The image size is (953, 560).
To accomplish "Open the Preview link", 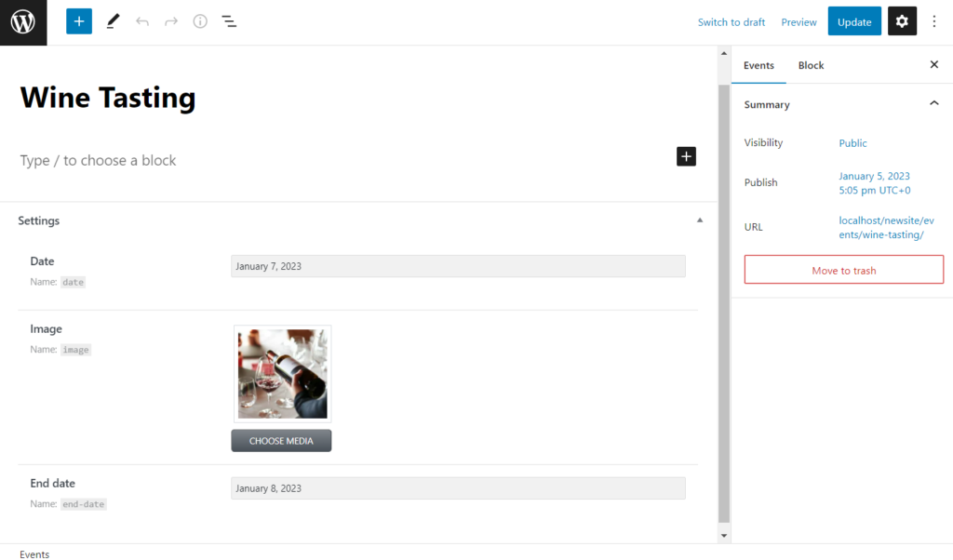I will 799,22.
